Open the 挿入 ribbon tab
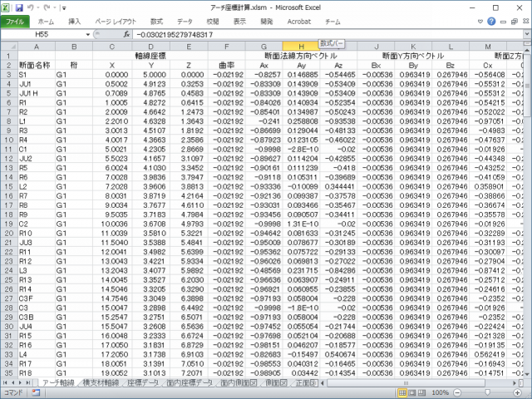 pos(75,20)
